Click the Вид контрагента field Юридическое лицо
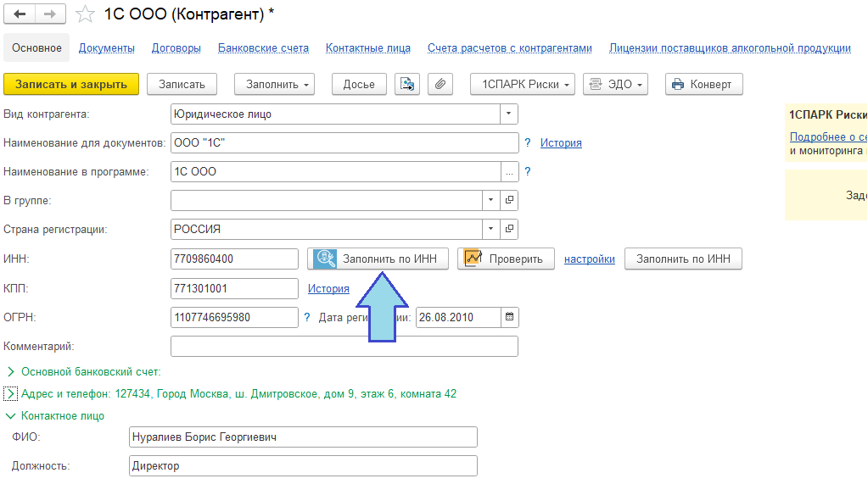 [x=335, y=114]
